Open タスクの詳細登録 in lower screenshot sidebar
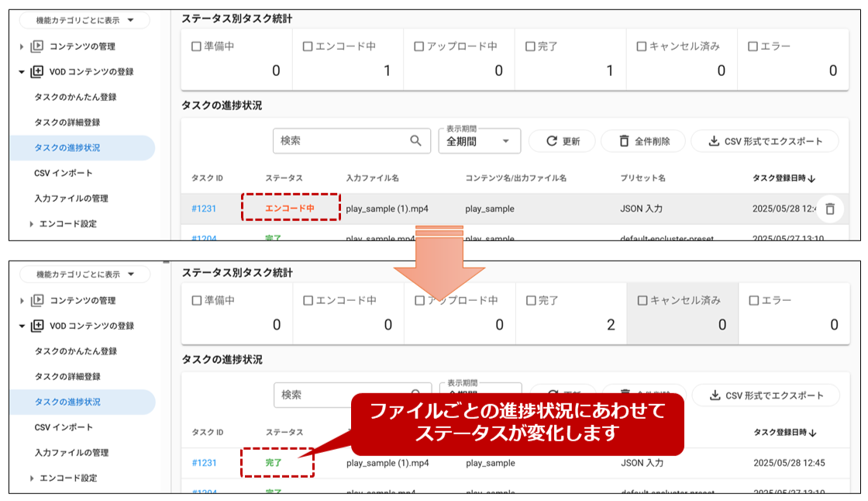The width and height of the screenshot is (868, 501). pyautogui.click(x=67, y=377)
